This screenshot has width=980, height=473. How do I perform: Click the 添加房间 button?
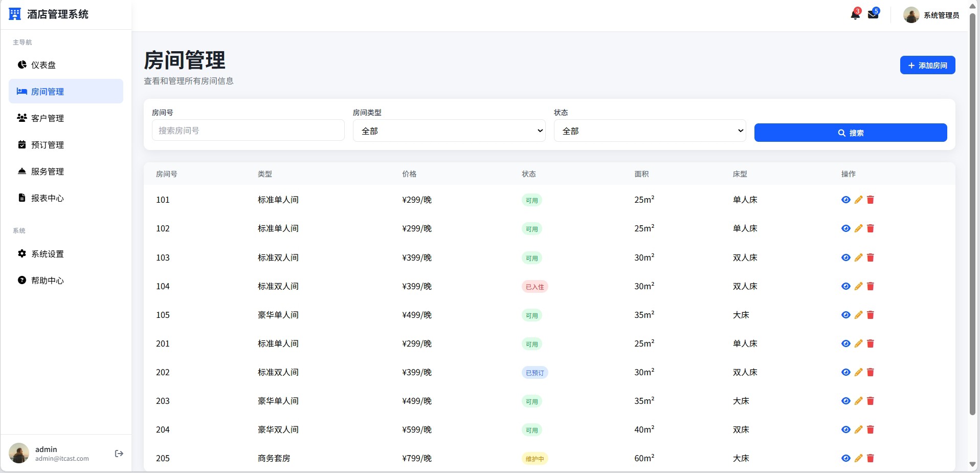click(x=927, y=65)
